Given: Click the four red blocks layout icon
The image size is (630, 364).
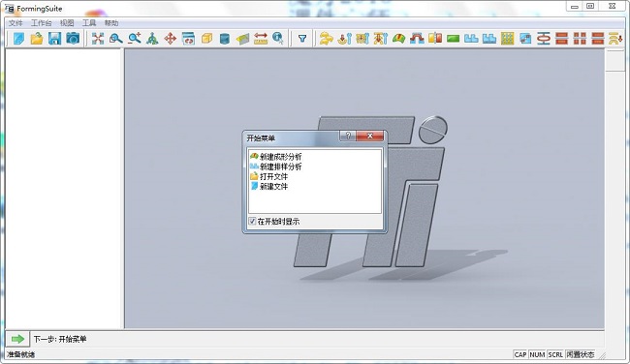Looking at the screenshot, I should 580,39.
